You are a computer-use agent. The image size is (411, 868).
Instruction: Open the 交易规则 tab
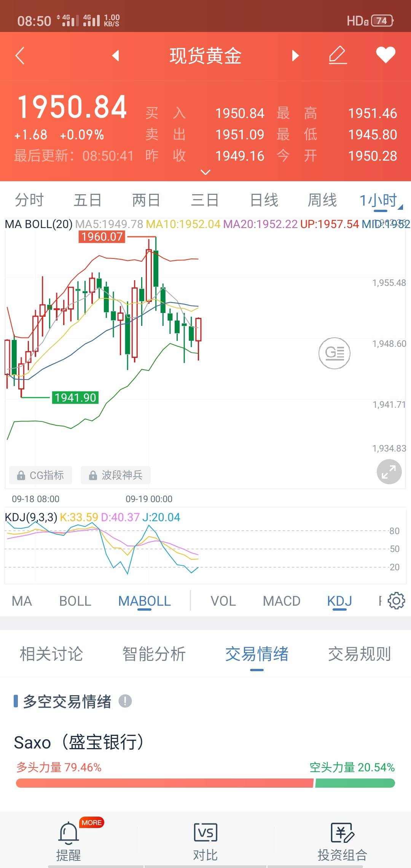pos(360,654)
